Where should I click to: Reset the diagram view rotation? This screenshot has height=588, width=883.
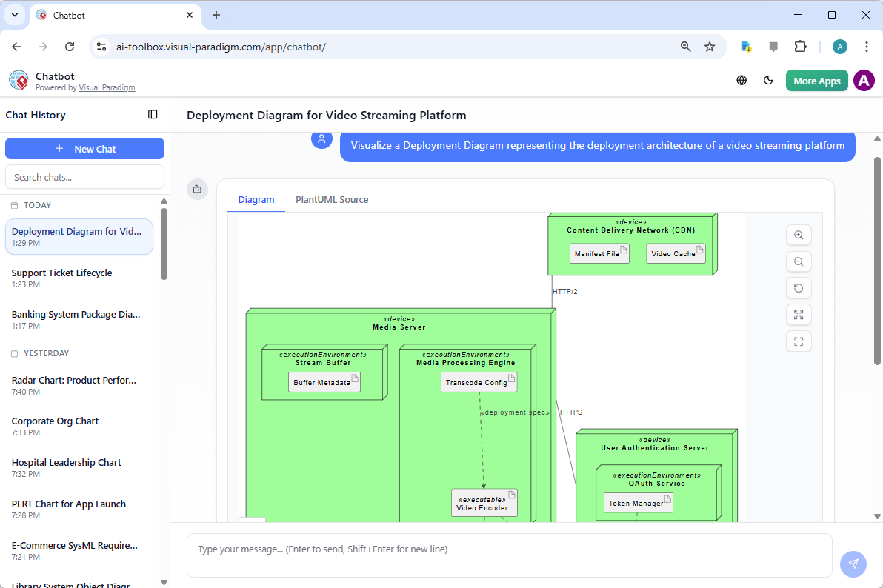click(x=799, y=288)
